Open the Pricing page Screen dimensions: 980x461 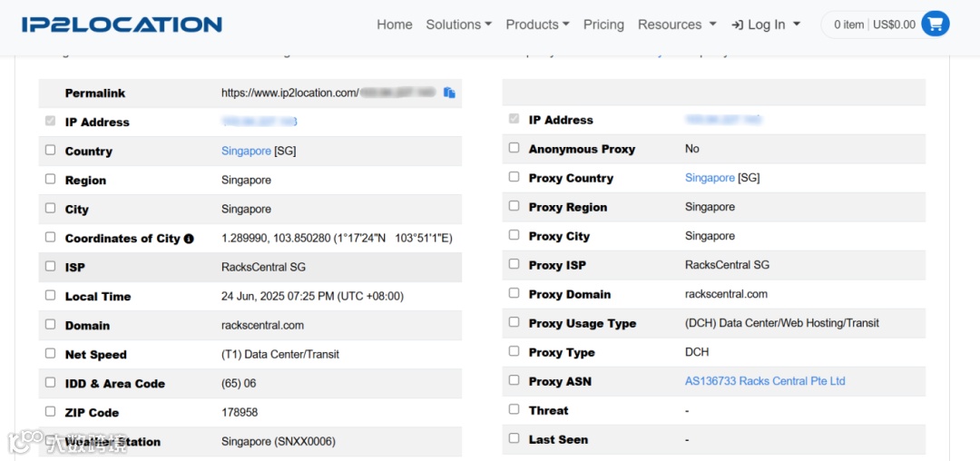point(603,25)
